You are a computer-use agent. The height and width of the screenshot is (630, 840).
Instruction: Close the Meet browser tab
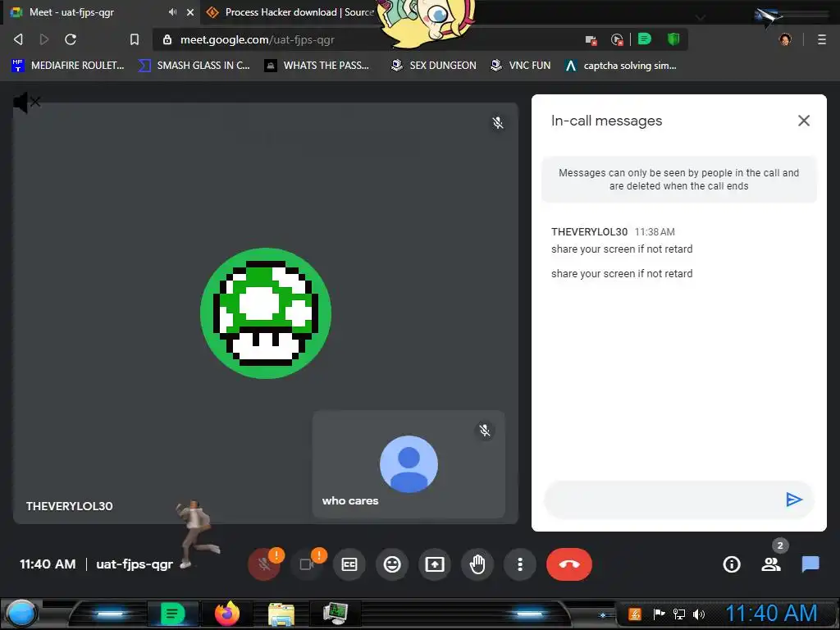point(190,11)
